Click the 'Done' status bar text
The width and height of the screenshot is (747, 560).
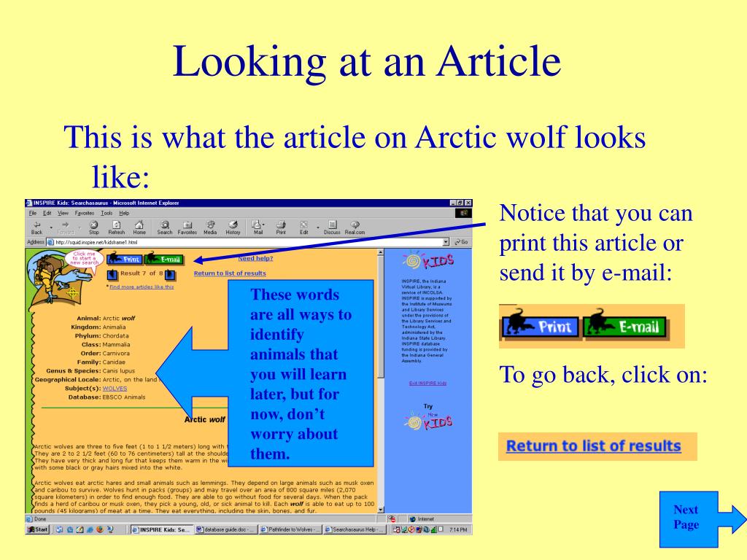pyautogui.click(x=40, y=519)
